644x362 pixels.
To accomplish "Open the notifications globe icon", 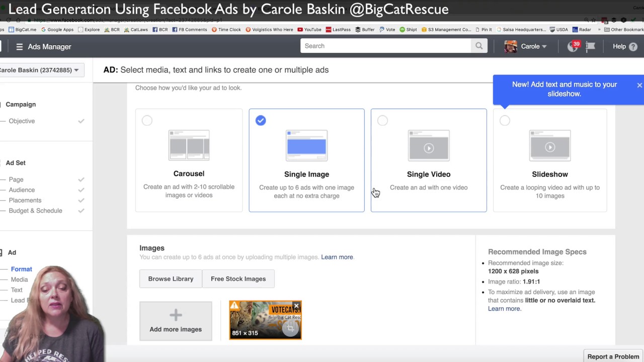I will (573, 46).
